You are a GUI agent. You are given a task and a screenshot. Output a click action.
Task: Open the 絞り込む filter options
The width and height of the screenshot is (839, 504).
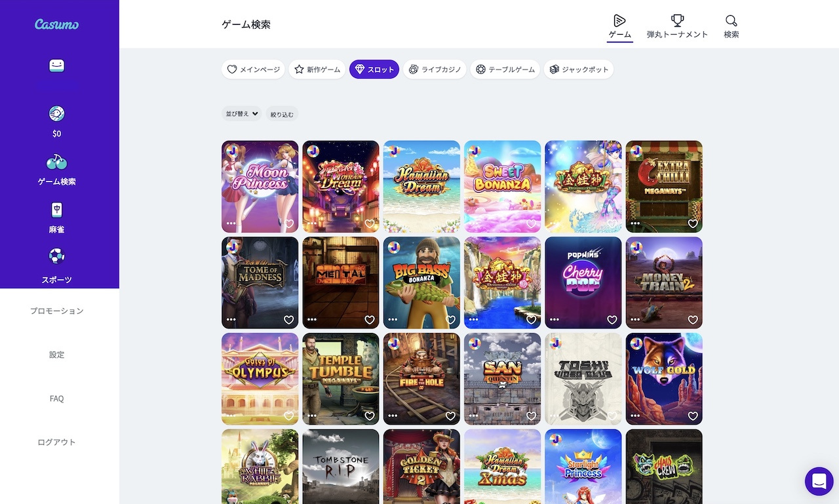(x=282, y=114)
